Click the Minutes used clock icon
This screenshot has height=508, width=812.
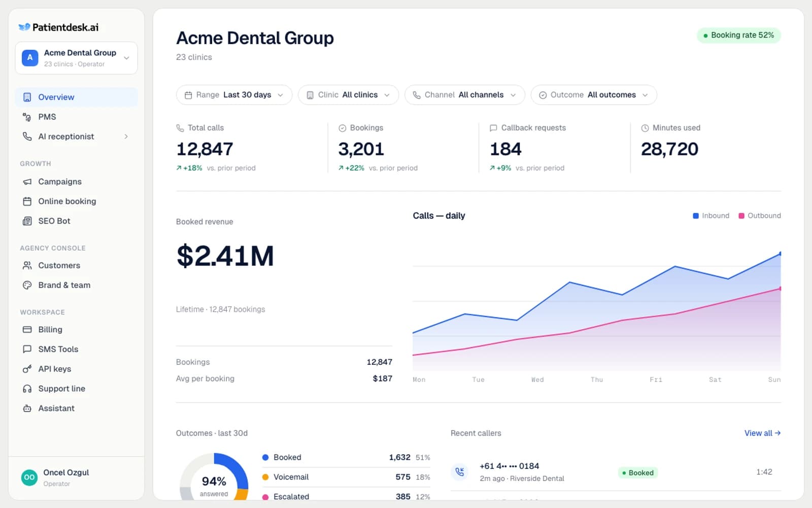coord(645,128)
